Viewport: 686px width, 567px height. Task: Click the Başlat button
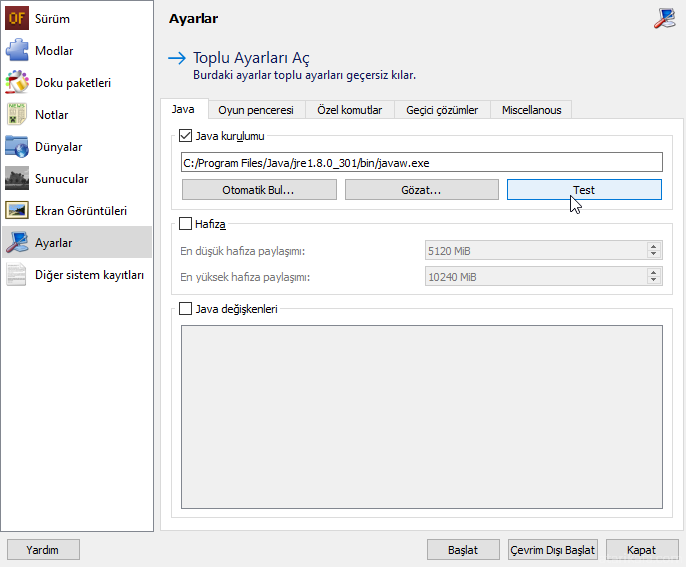click(x=463, y=550)
